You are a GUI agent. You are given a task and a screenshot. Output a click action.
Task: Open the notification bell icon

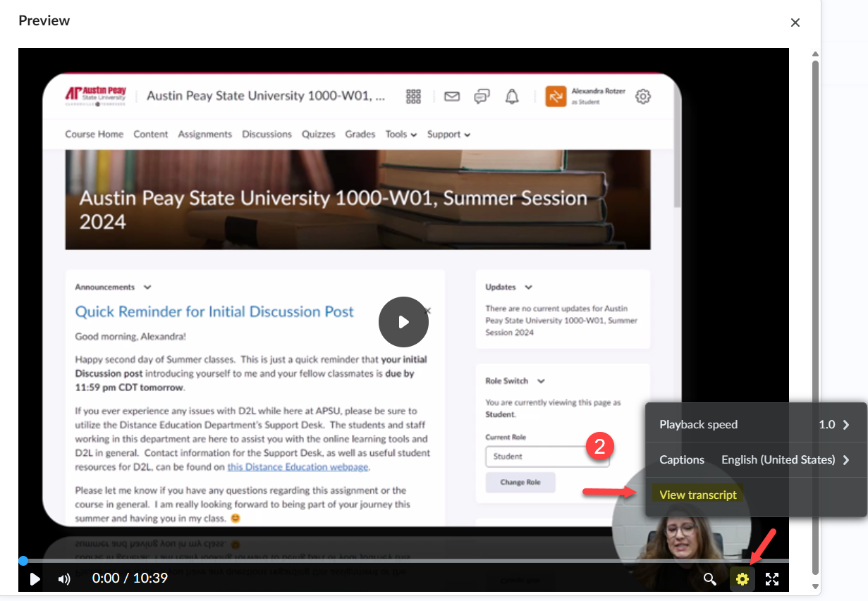512,97
